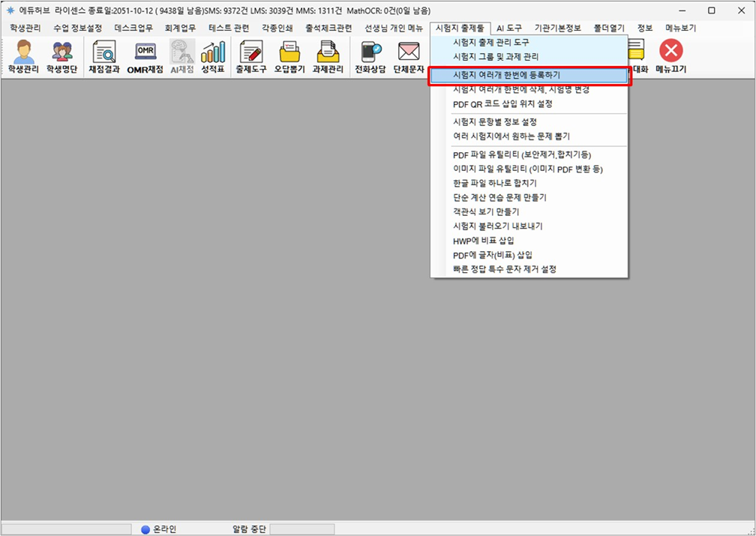The width and height of the screenshot is (756, 536).
Task: Open the AI 도구 menu
Action: point(508,28)
